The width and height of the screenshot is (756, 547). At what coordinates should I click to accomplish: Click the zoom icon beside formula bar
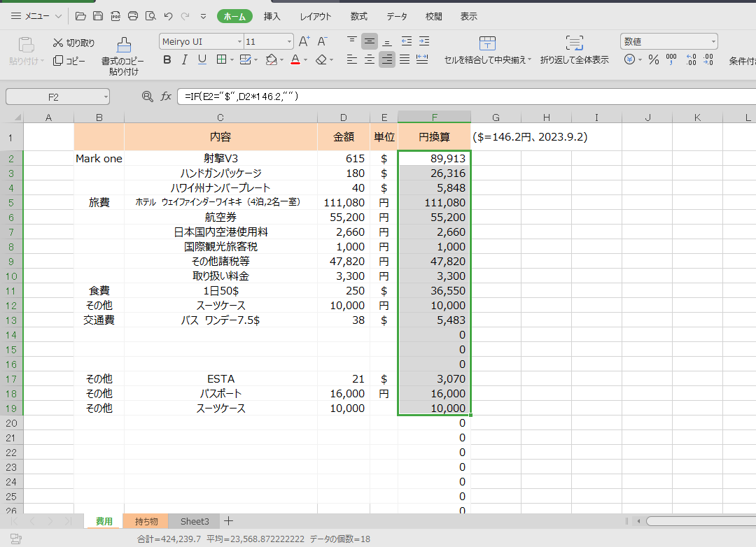coord(147,97)
